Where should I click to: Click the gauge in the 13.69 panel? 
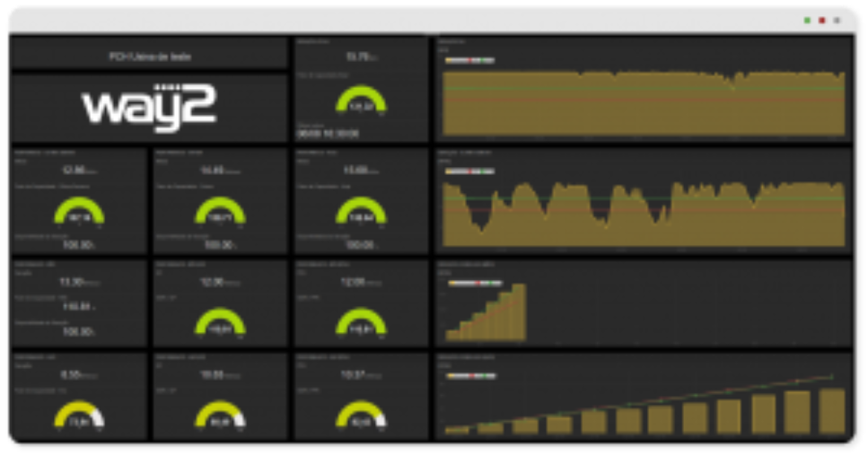coord(361,213)
